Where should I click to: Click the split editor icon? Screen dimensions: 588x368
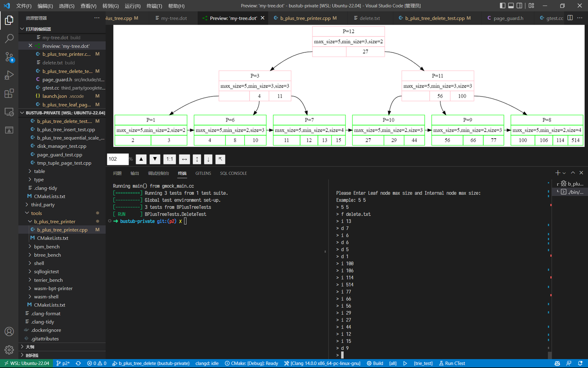(x=570, y=18)
